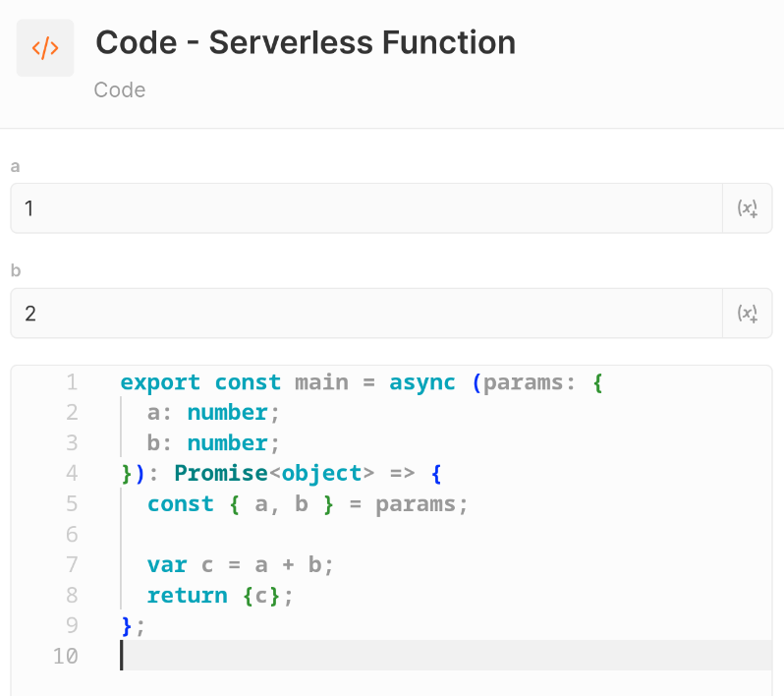Click the orange code icon in the header
The image size is (784, 696).
[x=45, y=48]
